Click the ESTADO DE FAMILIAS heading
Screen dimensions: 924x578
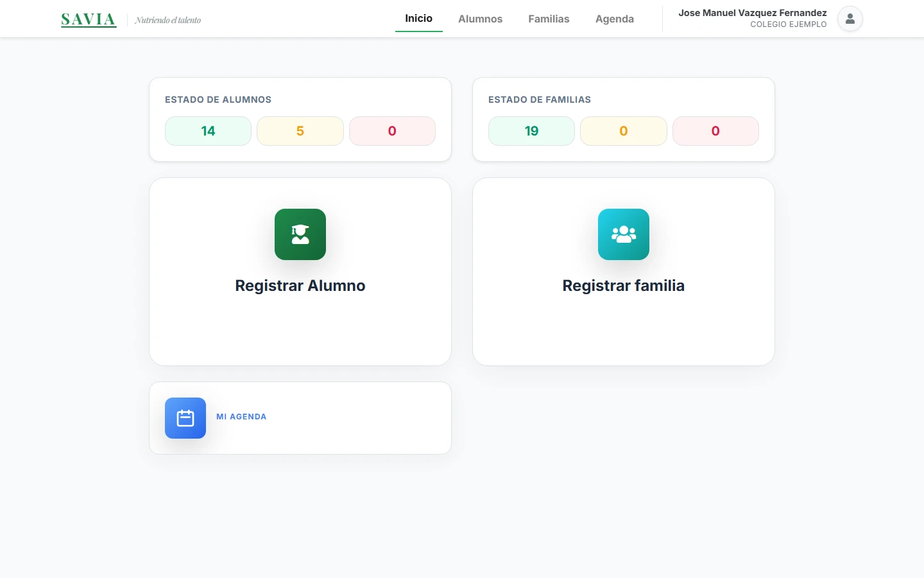[540, 100]
